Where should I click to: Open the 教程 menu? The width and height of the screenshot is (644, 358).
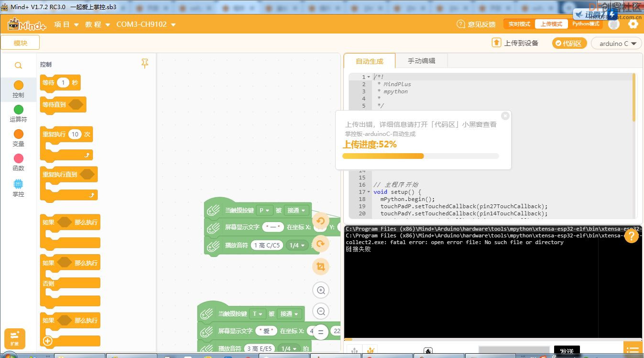(98, 24)
